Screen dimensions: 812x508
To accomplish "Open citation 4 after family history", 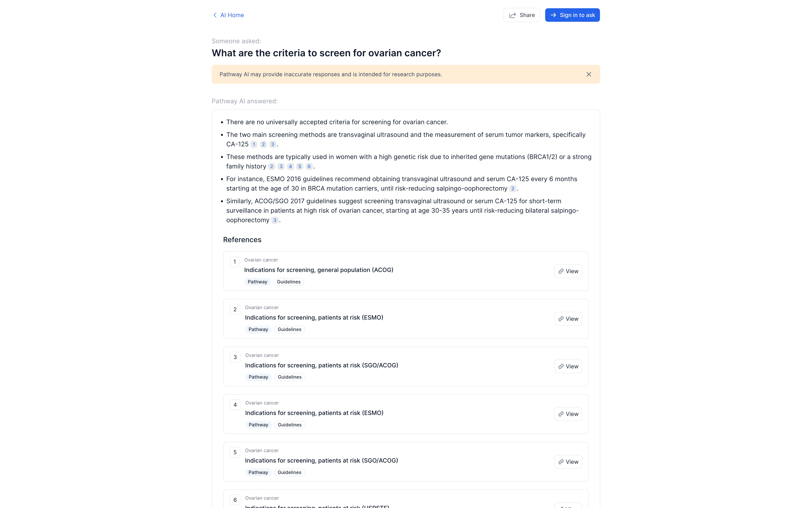I will click(290, 167).
